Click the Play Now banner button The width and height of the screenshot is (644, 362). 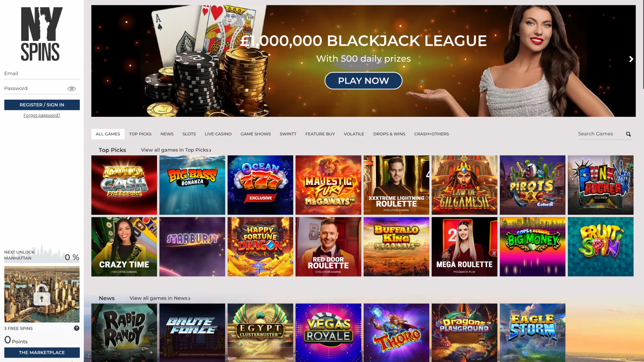[363, 81]
